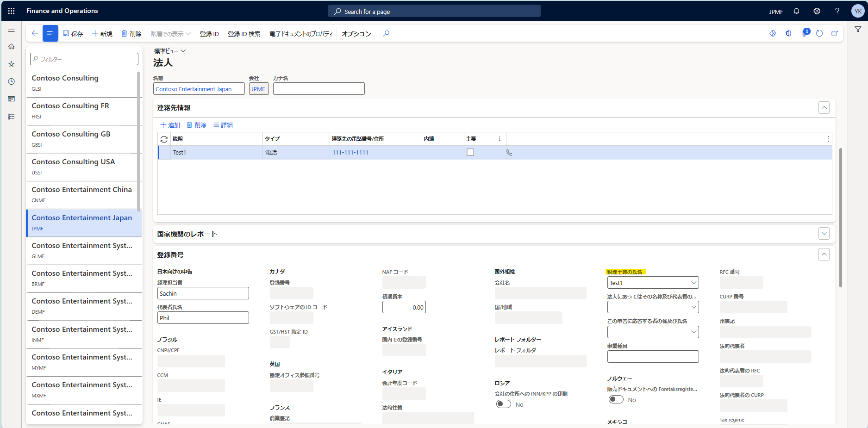Click the フィルター filter field
The image size is (868, 428).
pos(84,59)
